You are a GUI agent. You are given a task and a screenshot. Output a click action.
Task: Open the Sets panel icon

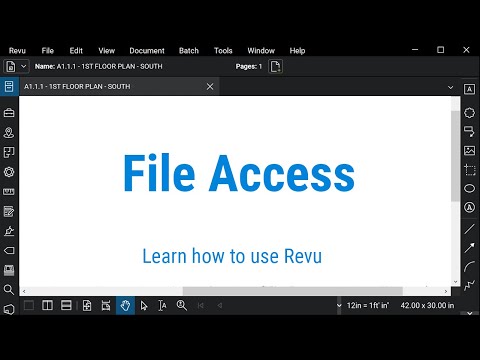coord(9,152)
